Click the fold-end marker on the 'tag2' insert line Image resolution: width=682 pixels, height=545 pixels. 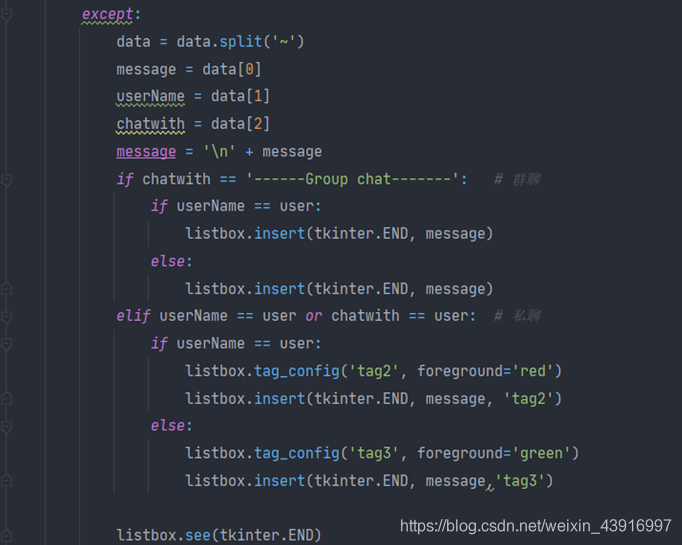coord(6,399)
